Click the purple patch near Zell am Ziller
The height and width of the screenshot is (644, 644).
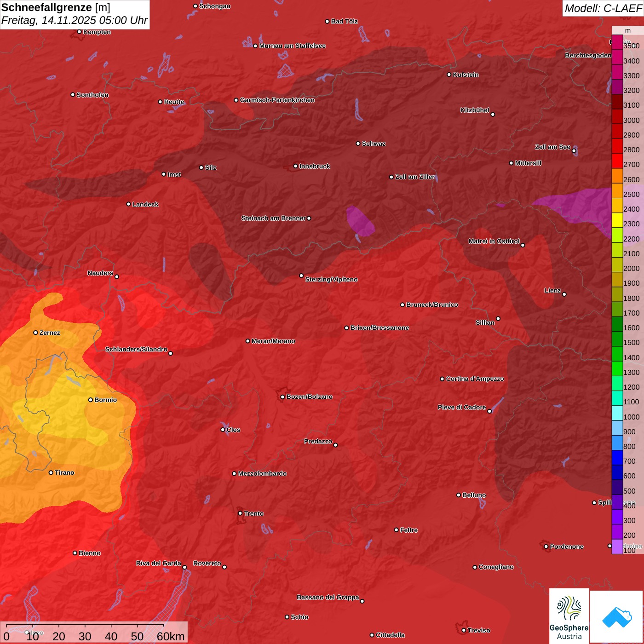tap(360, 222)
